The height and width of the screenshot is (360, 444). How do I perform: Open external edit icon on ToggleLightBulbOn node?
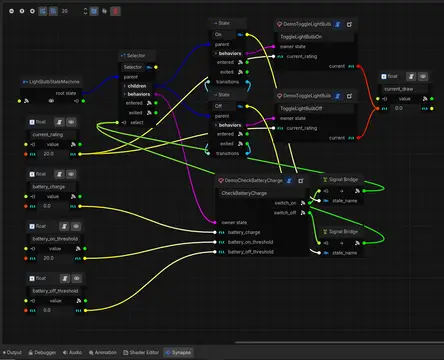point(349,24)
